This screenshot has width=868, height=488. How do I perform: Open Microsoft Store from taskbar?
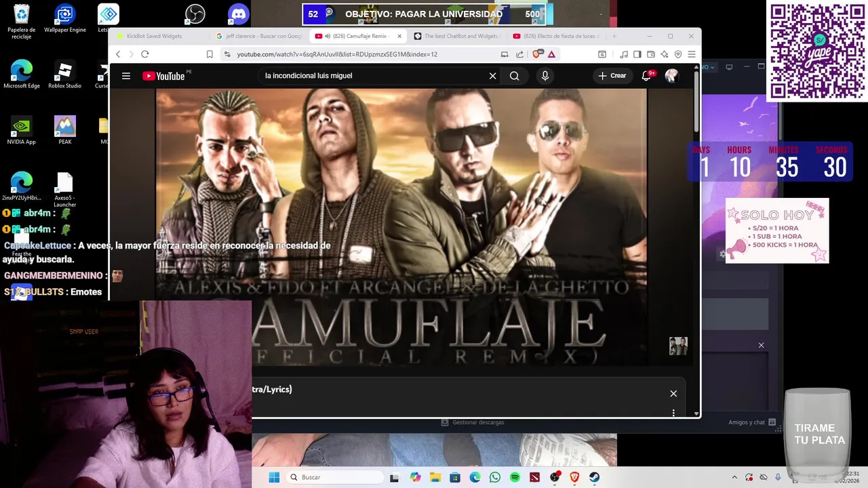click(x=455, y=477)
